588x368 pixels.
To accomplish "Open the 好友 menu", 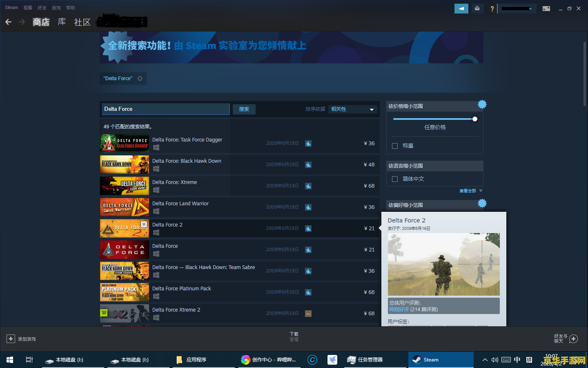I will [x=42, y=8].
